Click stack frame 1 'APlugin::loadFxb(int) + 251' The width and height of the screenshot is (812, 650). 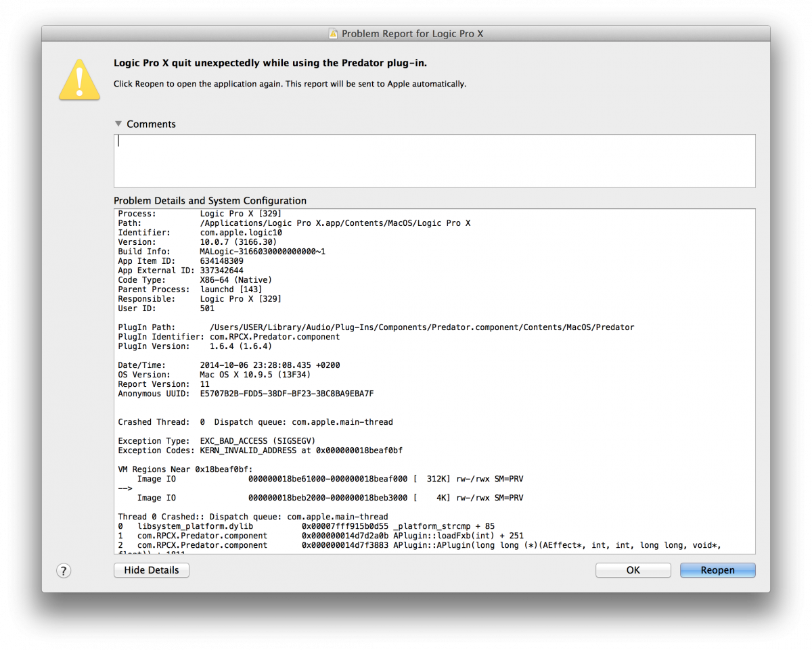(x=321, y=536)
